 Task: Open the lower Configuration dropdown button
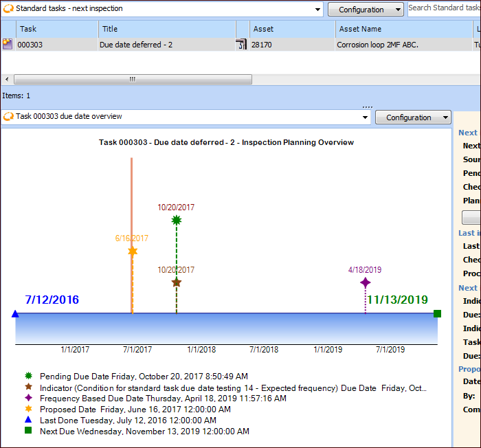pyautogui.click(x=413, y=117)
